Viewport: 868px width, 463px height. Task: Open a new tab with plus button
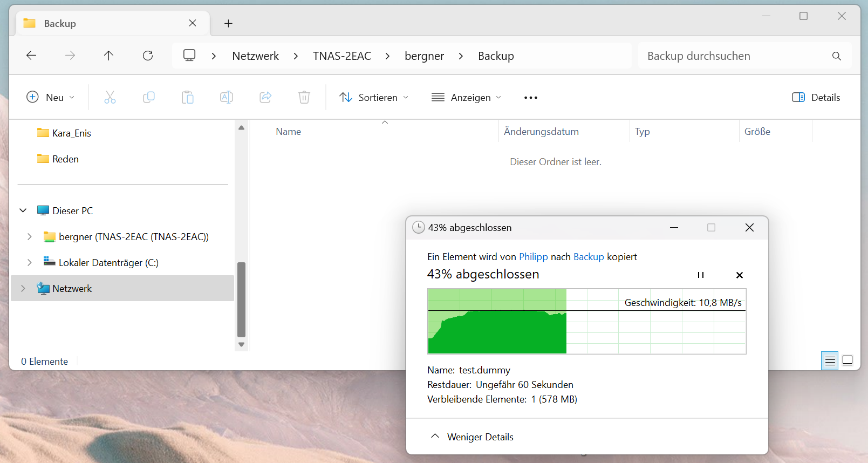[x=228, y=23]
